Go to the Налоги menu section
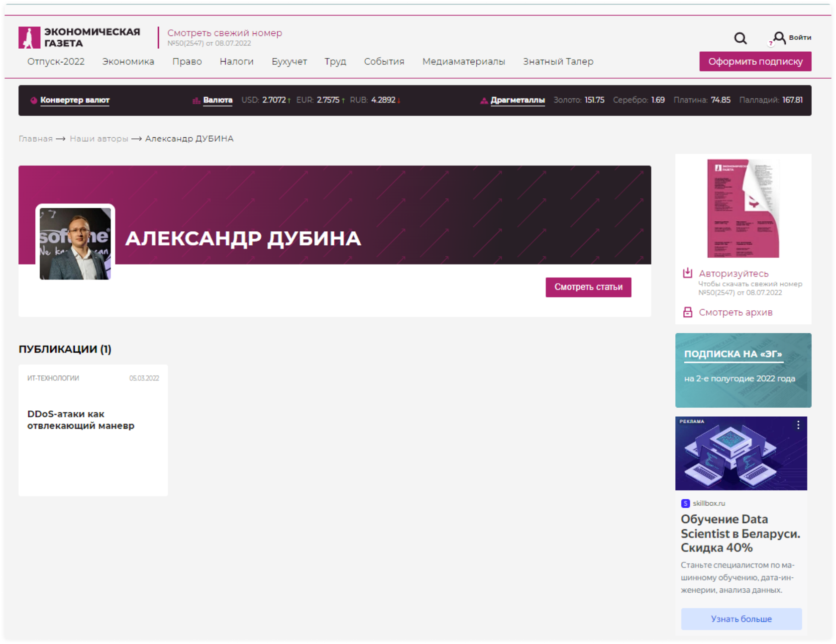This screenshot has height=644, width=836. click(236, 62)
